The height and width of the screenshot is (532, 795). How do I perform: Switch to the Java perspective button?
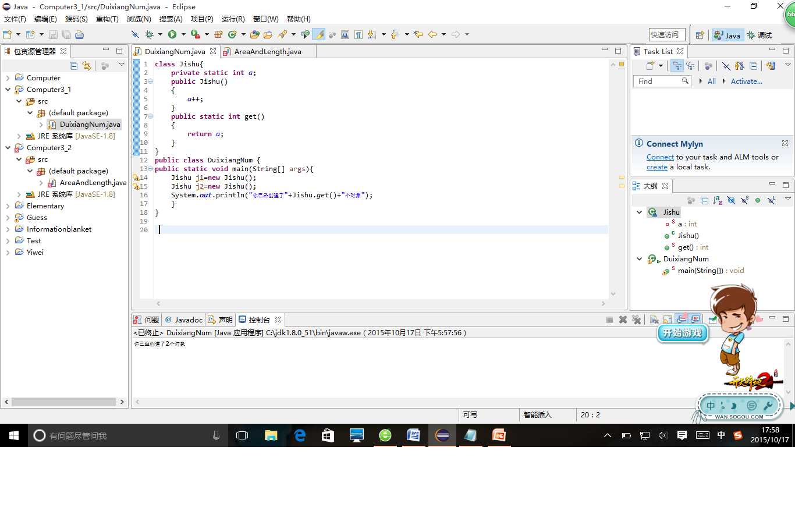click(x=727, y=35)
